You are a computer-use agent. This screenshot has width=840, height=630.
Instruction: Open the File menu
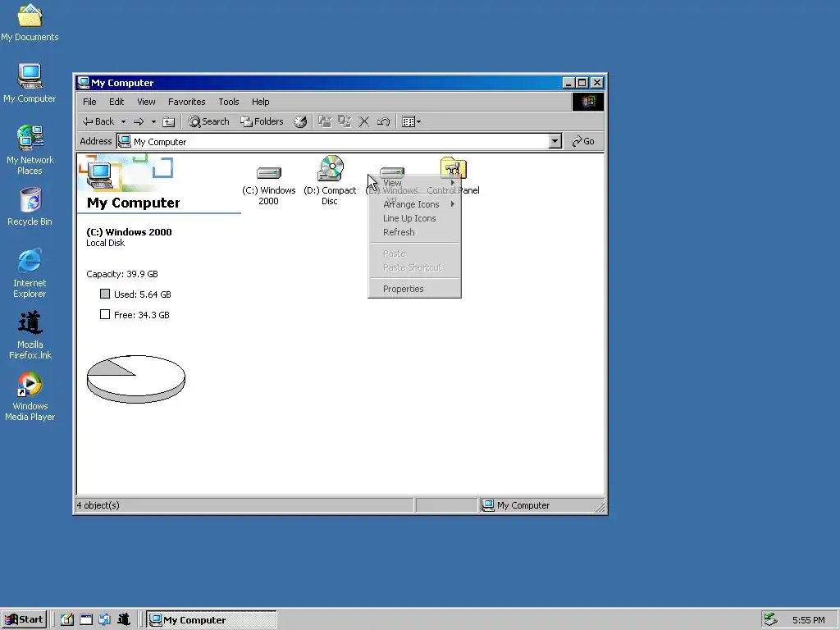tap(89, 102)
